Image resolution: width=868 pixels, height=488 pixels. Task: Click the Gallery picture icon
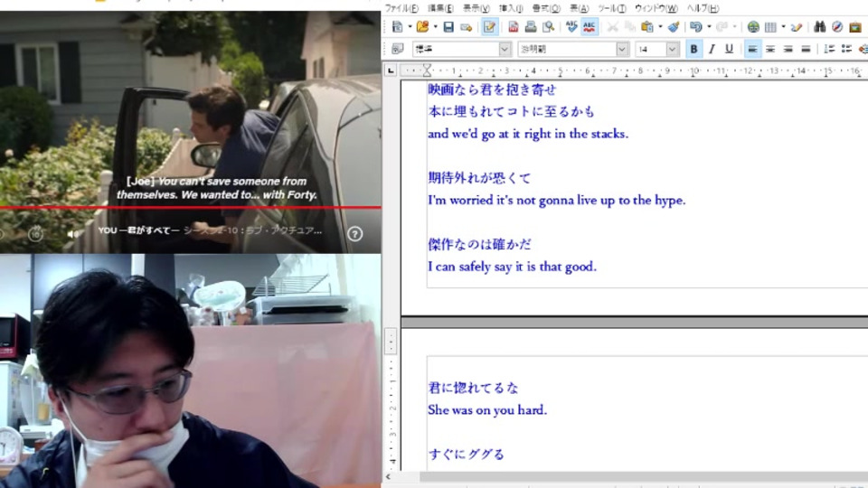coord(855,26)
